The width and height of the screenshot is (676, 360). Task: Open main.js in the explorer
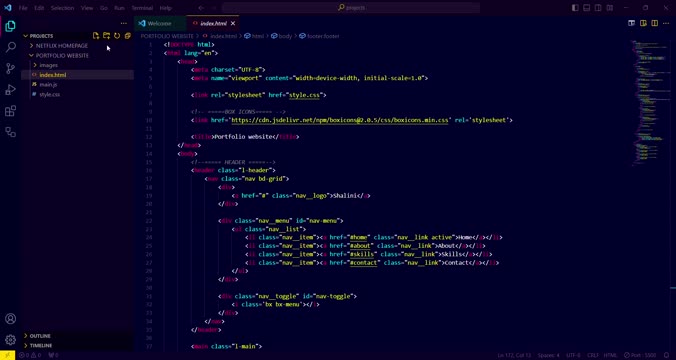coord(78,85)
